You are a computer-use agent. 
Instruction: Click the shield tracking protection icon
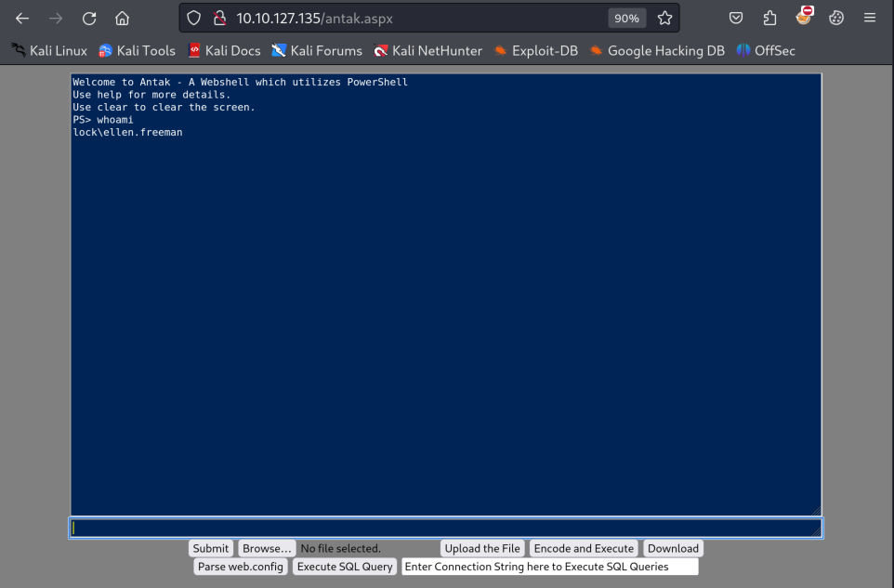(x=194, y=18)
